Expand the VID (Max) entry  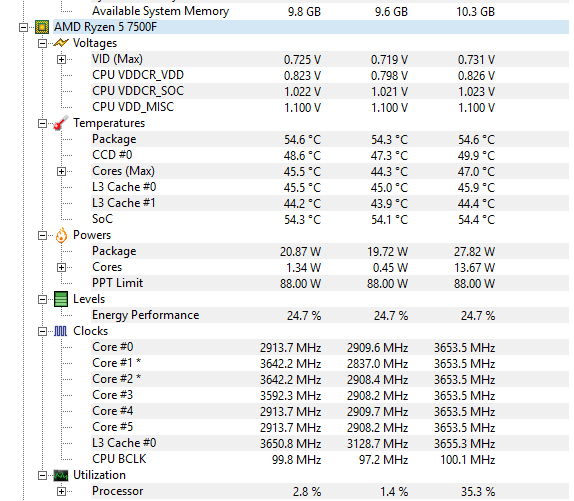(x=62, y=59)
